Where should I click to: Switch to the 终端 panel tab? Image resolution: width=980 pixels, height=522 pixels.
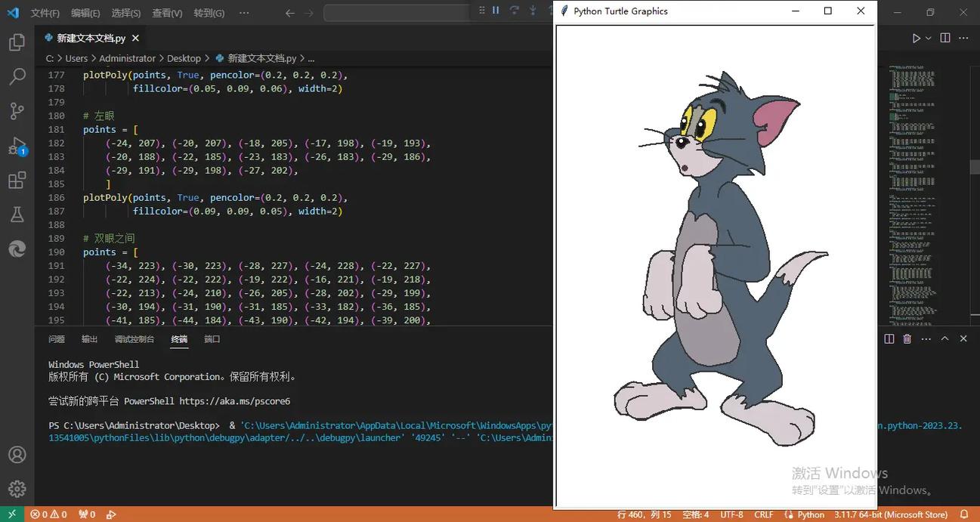point(179,339)
